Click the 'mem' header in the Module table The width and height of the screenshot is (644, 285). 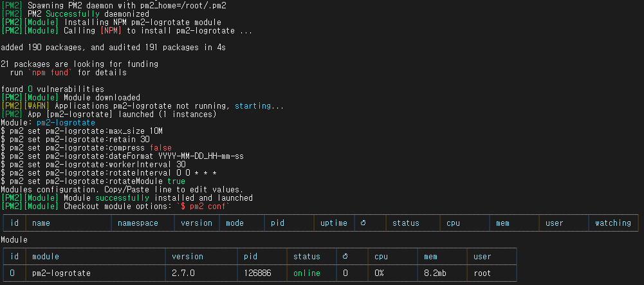click(x=430, y=257)
